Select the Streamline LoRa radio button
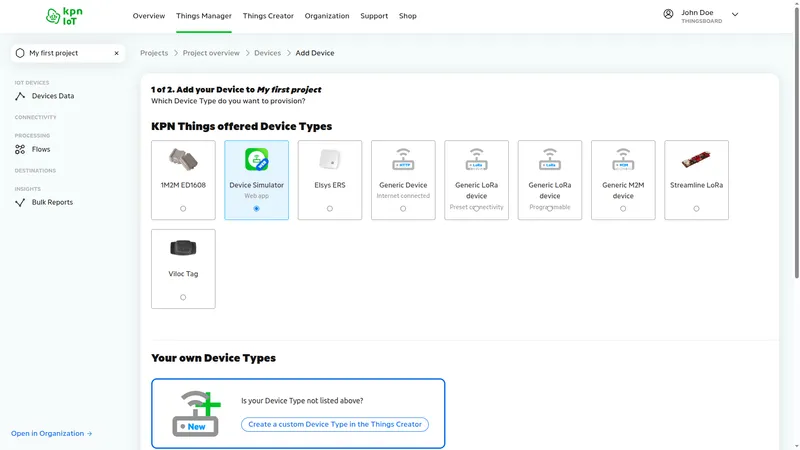This screenshot has height=450, width=800. coord(696,209)
